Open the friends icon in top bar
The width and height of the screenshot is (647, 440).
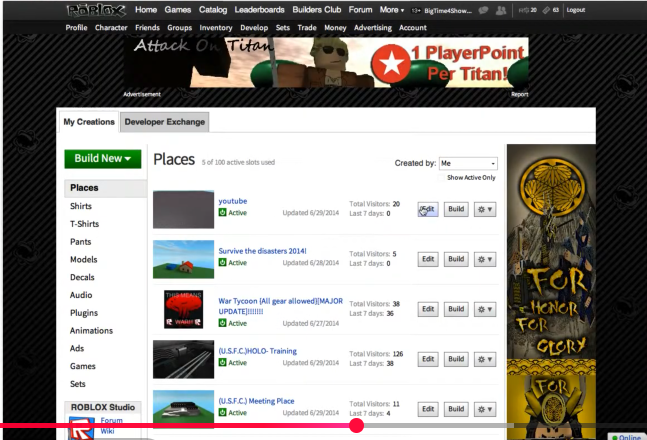[501, 10]
